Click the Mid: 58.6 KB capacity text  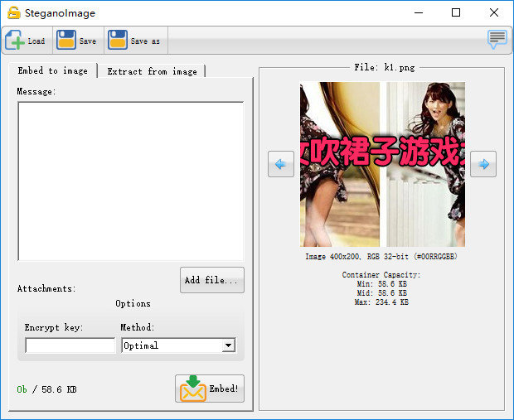tap(381, 293)
